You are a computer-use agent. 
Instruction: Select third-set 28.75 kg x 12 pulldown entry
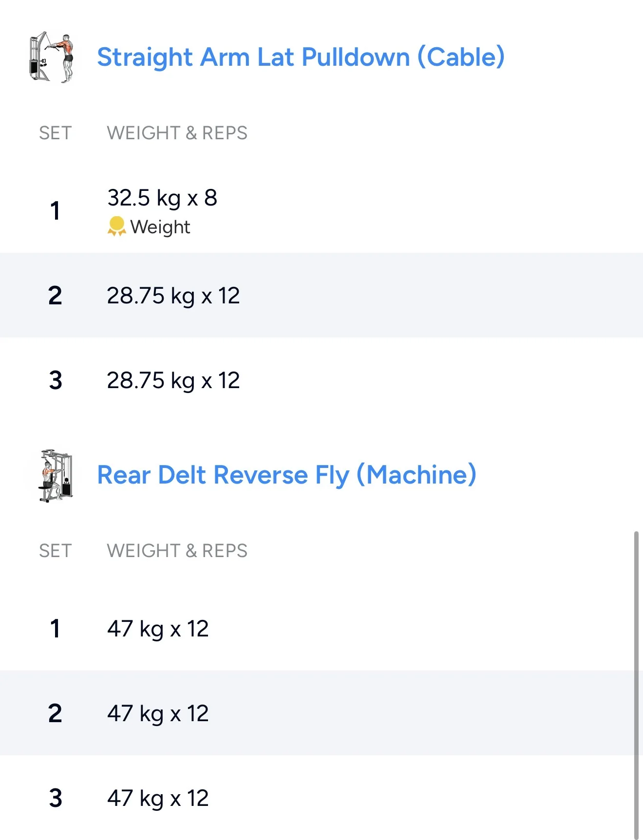click(173, 380)
